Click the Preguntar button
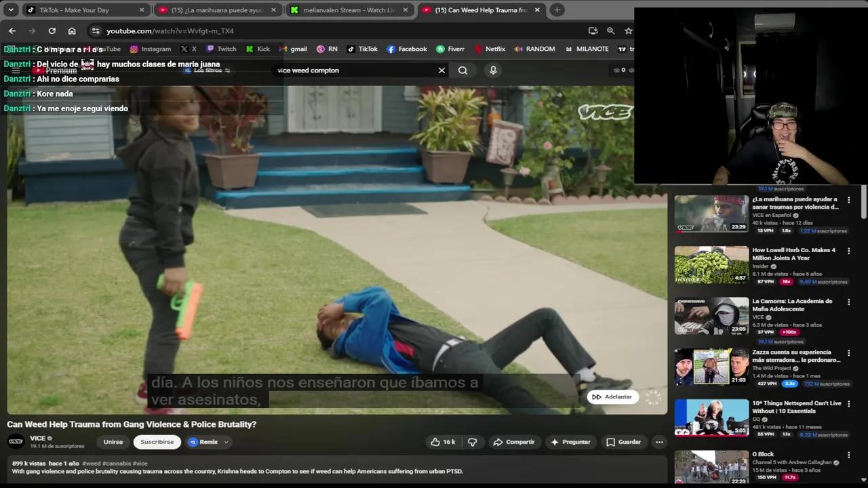Viewport: 868px width, 488px height. coord(570,442)
